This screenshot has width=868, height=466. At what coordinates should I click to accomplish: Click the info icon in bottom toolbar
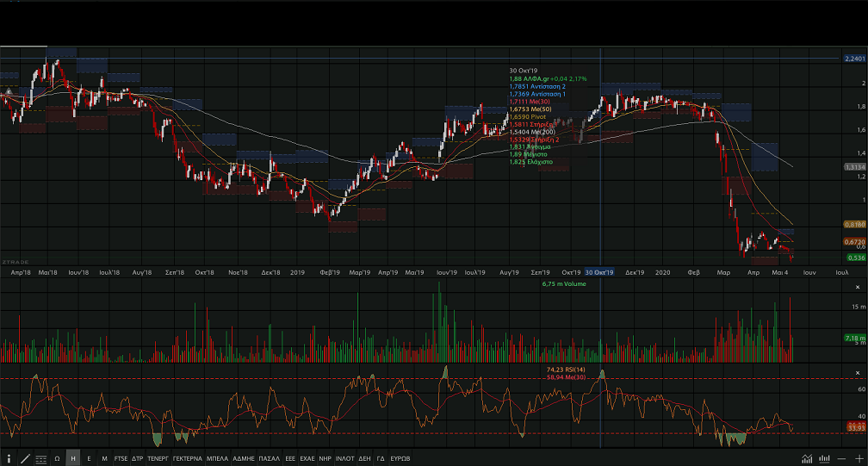coord(9,458)
